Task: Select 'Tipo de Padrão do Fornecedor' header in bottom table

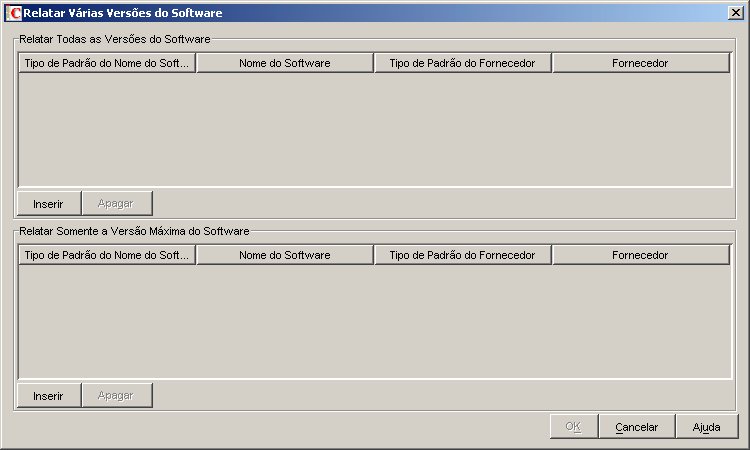Action: click(x=463, y=255)
